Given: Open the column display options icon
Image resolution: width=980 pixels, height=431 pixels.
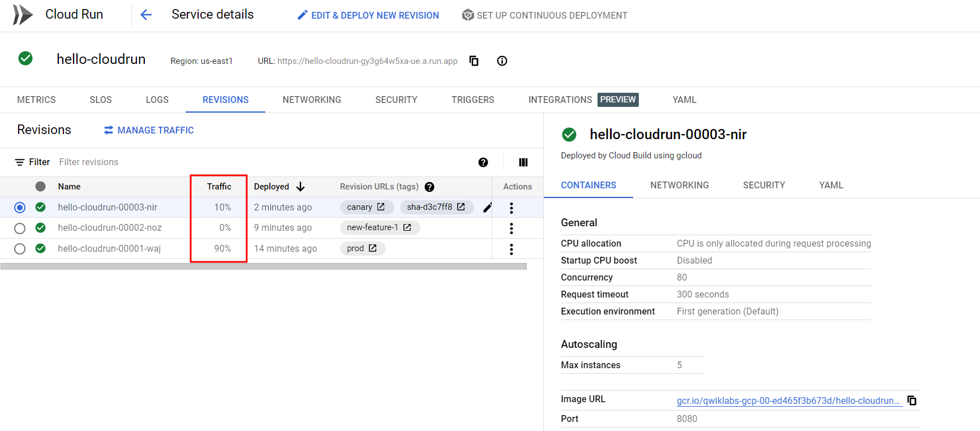Looking at the screenshot, I should click(x=523, y=162).
